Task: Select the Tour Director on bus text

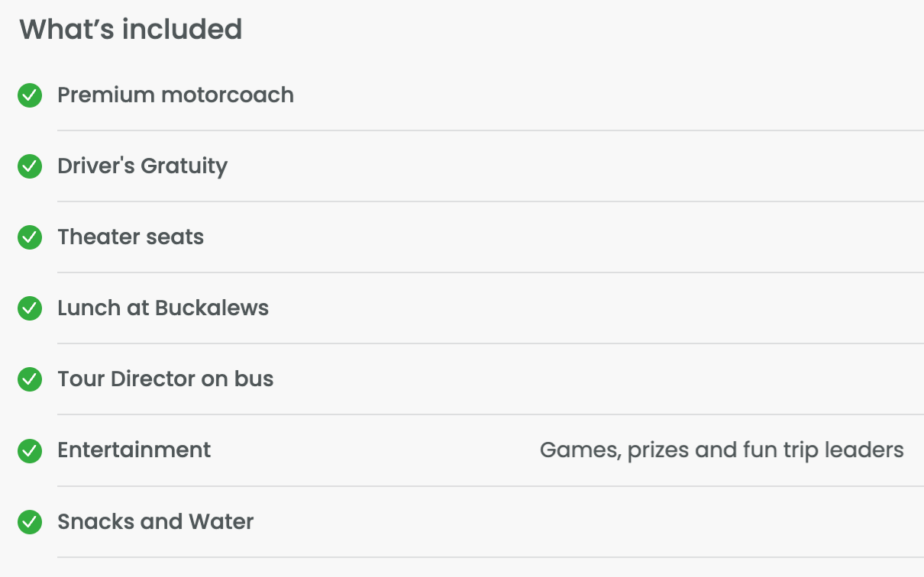Action: [166, 379]
